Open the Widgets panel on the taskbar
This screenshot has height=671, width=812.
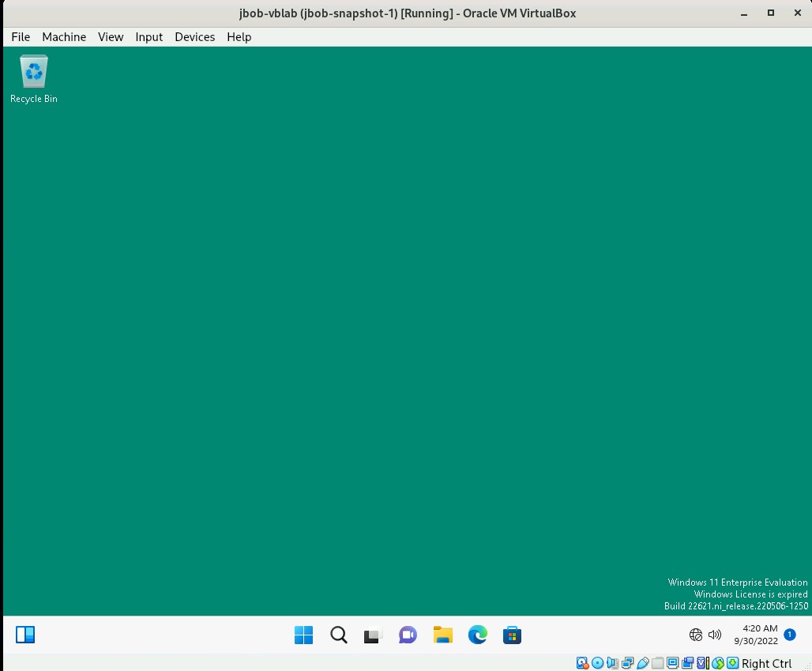pyautogui.click(x=25, y=635)
